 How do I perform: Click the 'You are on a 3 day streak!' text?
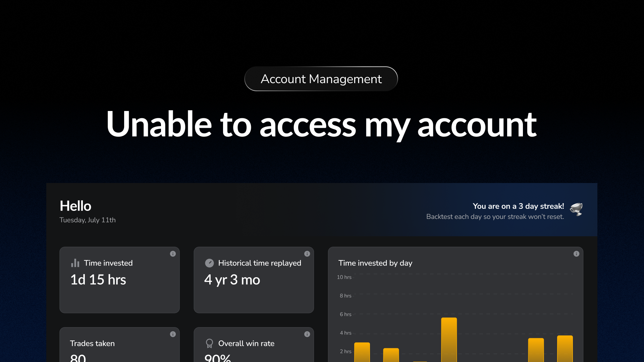[x=518, y=206]
